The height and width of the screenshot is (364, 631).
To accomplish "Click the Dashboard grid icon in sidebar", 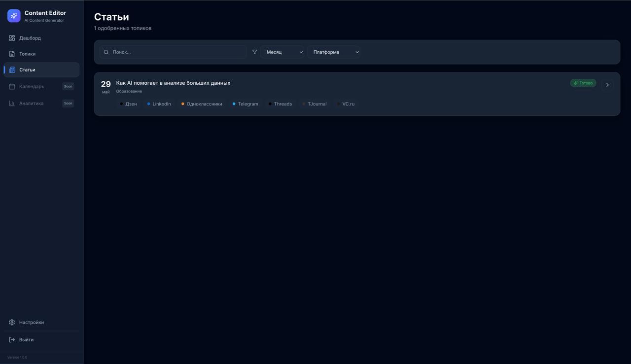I will [x=12, y=38].
